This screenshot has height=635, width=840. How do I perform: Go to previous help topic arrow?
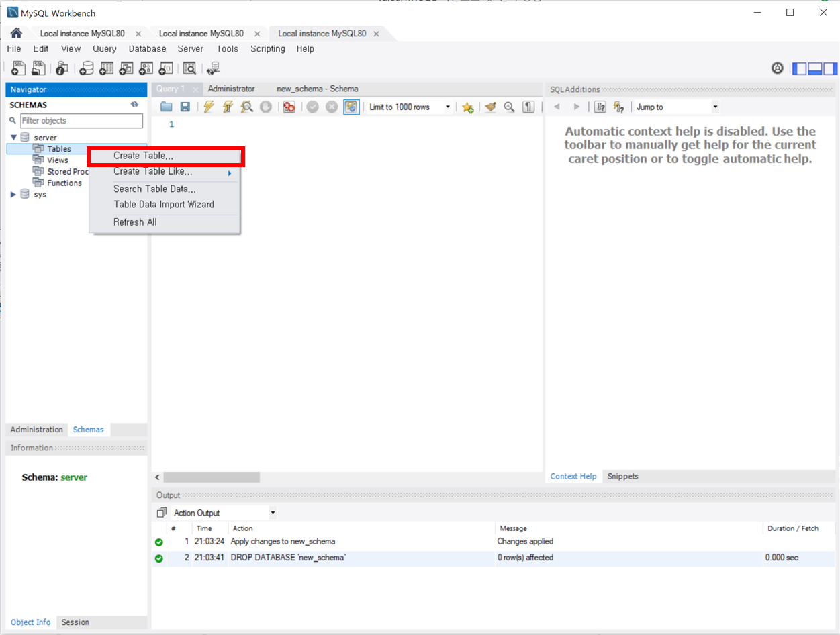coord(557,107)
